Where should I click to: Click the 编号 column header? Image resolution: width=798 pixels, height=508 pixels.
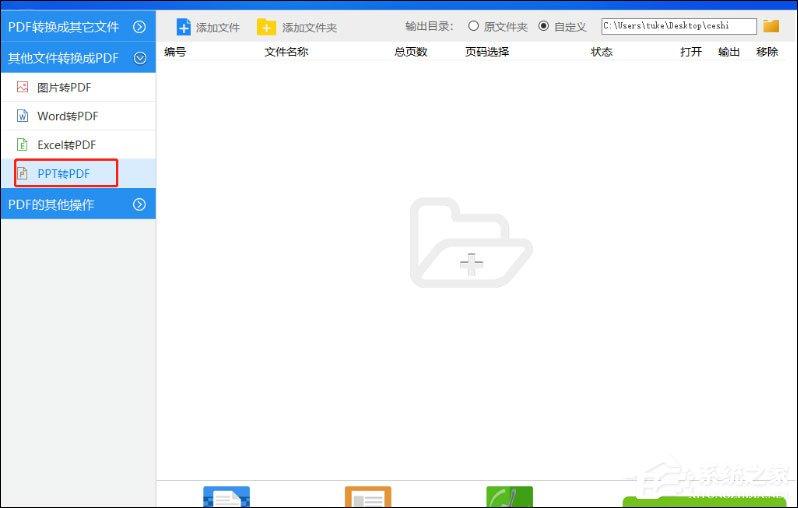coord(175,51)
